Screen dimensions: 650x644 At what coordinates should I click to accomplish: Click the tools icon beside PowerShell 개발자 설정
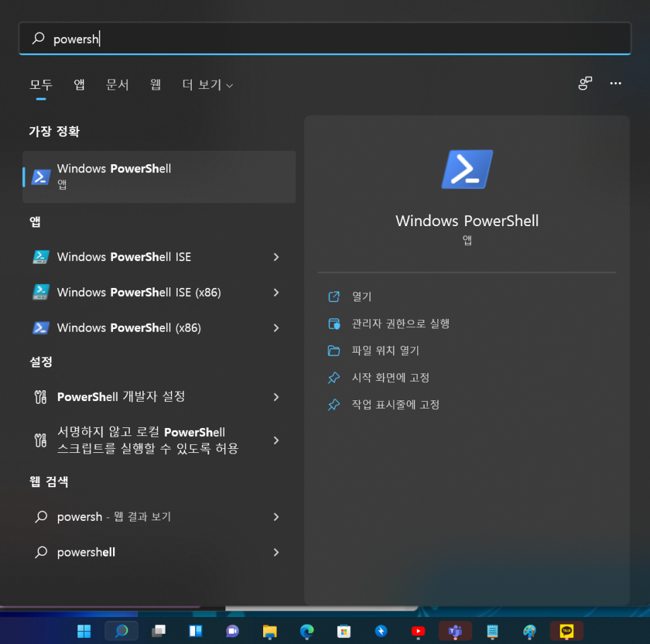40,397
